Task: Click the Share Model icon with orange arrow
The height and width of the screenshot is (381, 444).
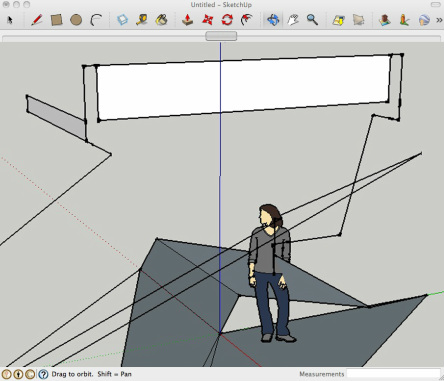Action: (404, 20)
